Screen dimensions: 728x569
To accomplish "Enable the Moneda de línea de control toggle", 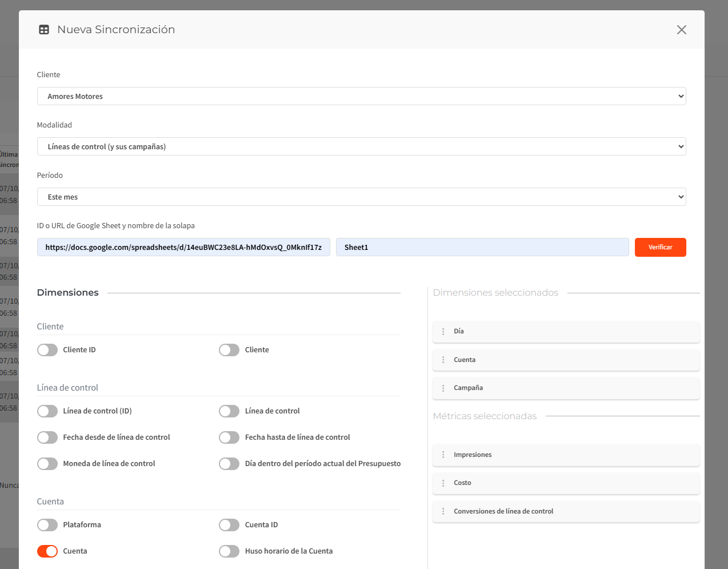I will [47, 464].
